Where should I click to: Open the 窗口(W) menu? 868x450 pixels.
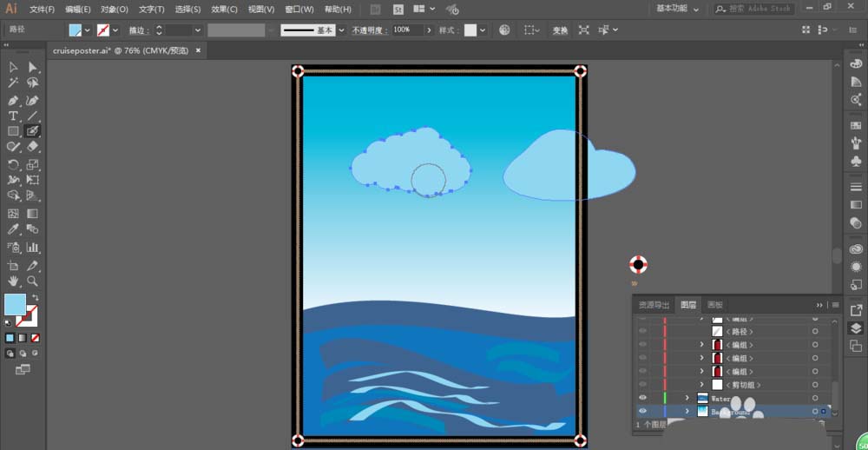(299, 10)
